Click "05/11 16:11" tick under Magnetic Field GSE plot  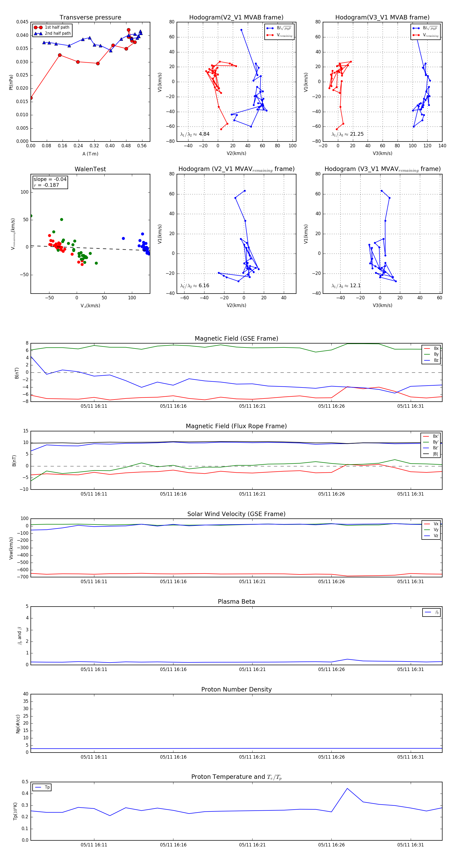click(x=94, y=406)
